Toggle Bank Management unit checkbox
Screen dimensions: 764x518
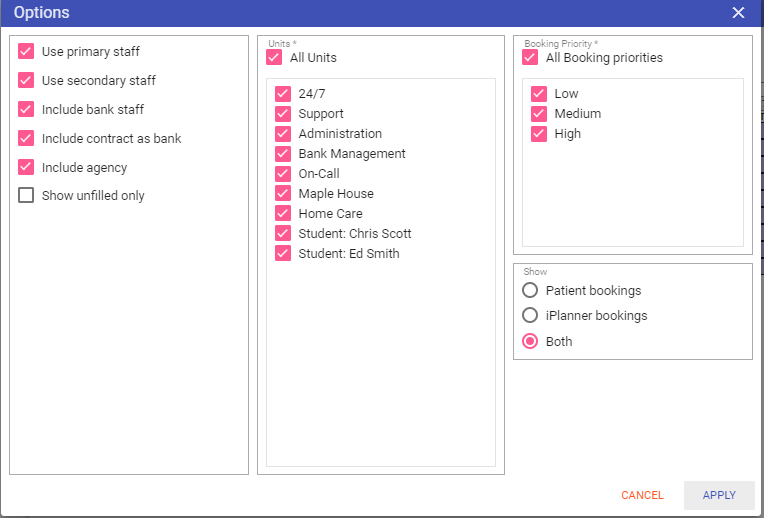point(283,154)
